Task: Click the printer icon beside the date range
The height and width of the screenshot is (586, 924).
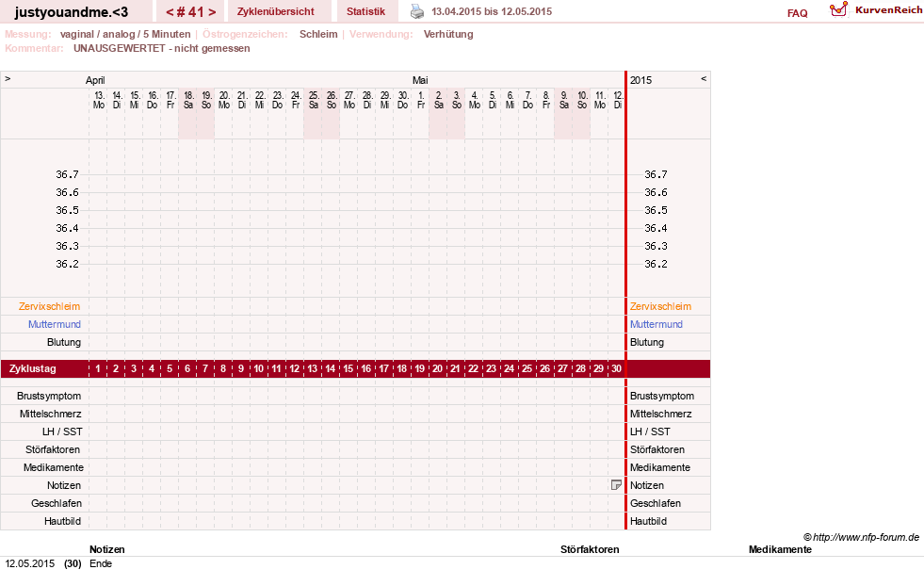Action: (x=417, y=11)
